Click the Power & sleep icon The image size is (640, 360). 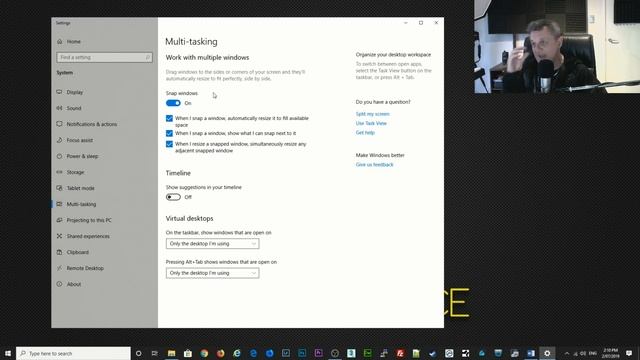click(x=60, y=156)
